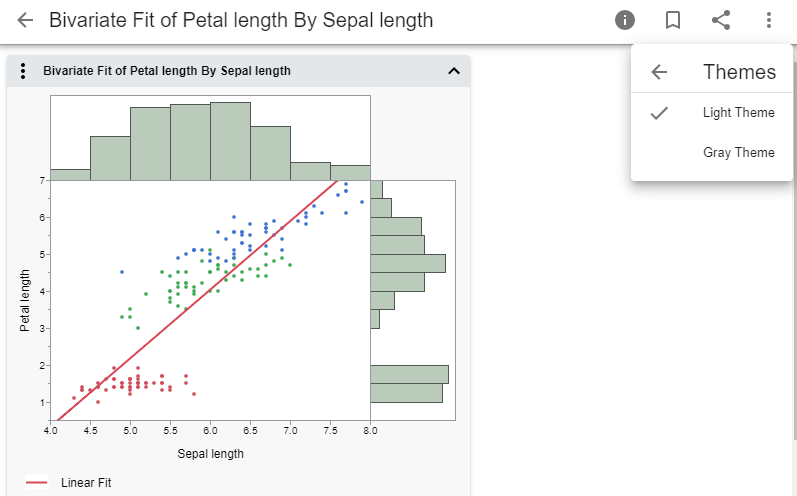Click the share icon
The width and height of the screenshot is (797, 496).
(720, 20)
